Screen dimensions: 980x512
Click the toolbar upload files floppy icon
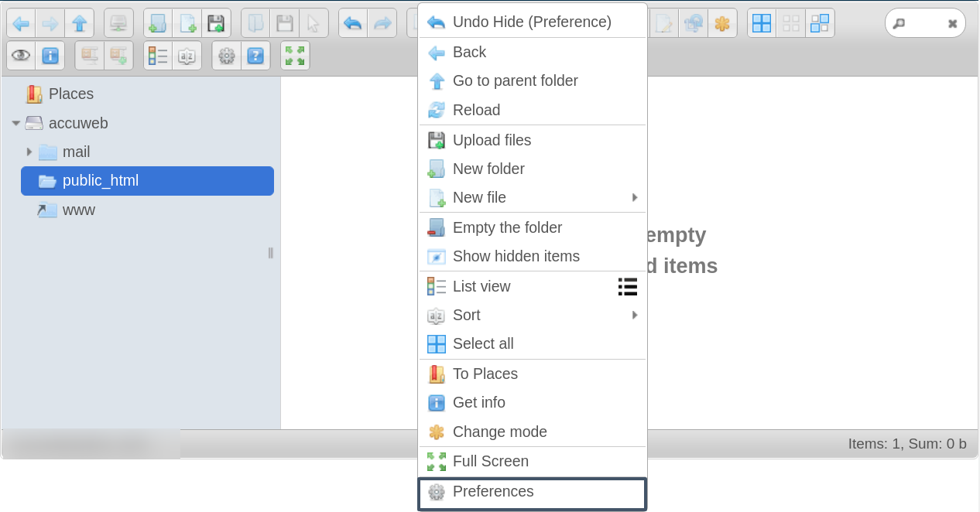point(217,23)
